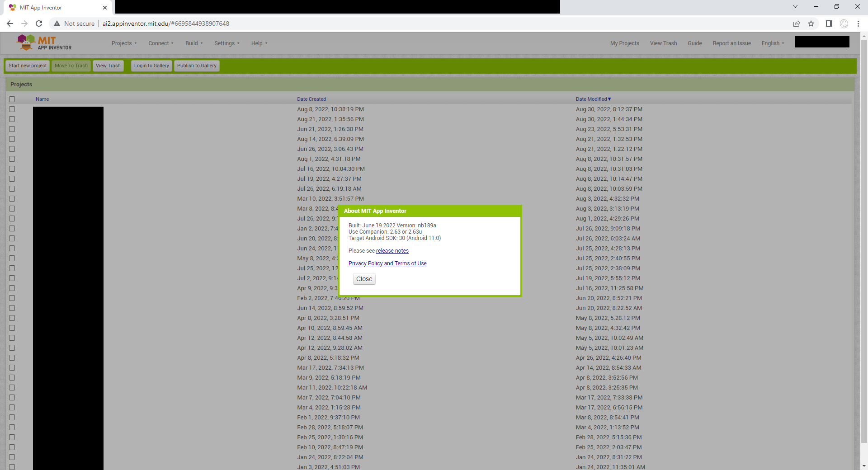Click the Not secure warning icon
The image size is (868, 470).
pos(57,23)
